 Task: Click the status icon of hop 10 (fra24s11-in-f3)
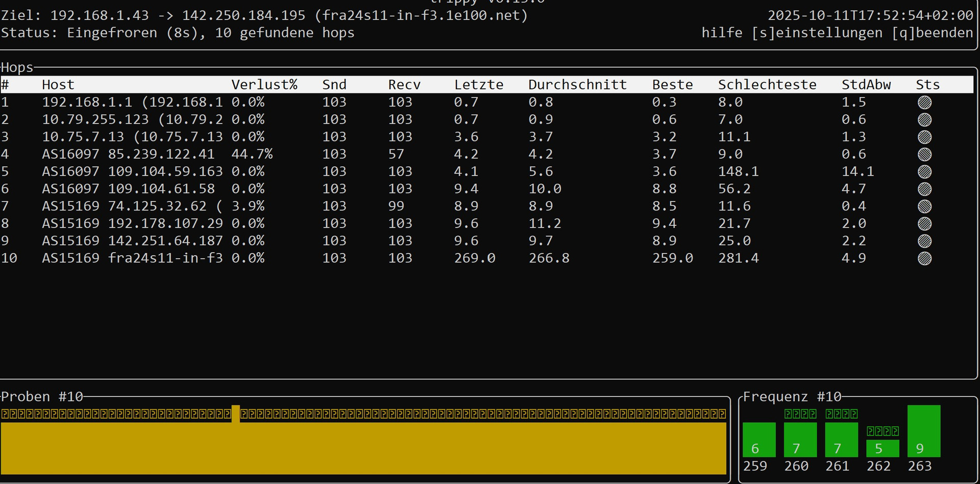pos(924,259)
